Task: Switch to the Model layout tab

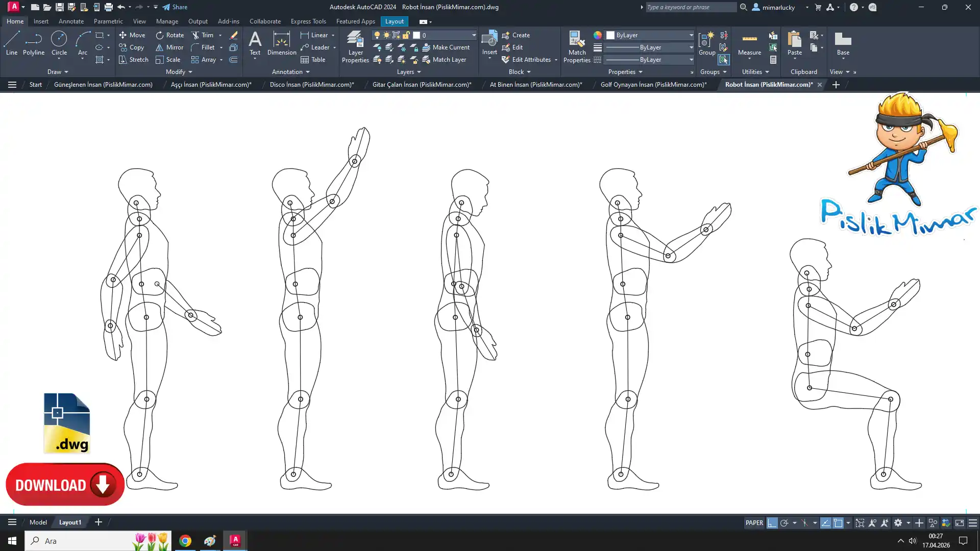Action: (38, 522)
